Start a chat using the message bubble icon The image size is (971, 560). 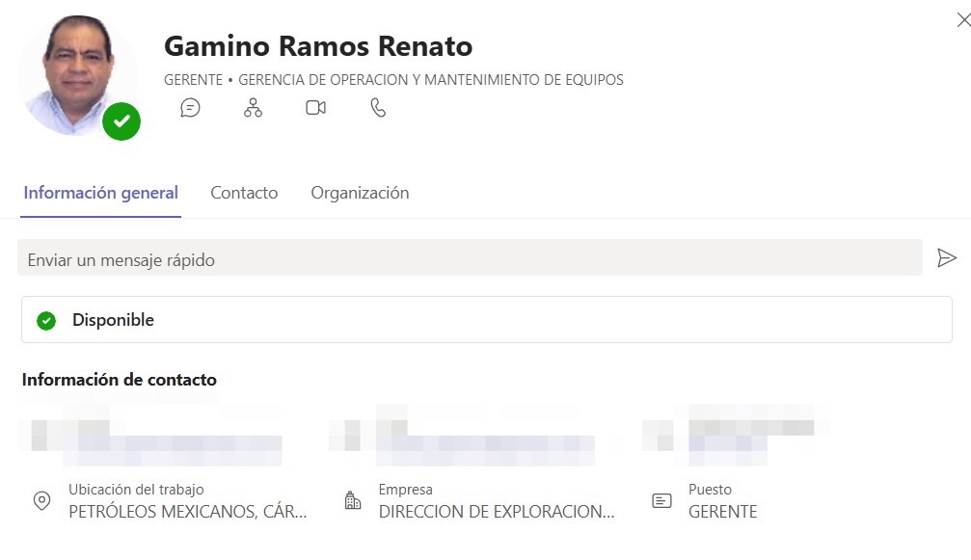pyautogui.click(x=190, y=108)
